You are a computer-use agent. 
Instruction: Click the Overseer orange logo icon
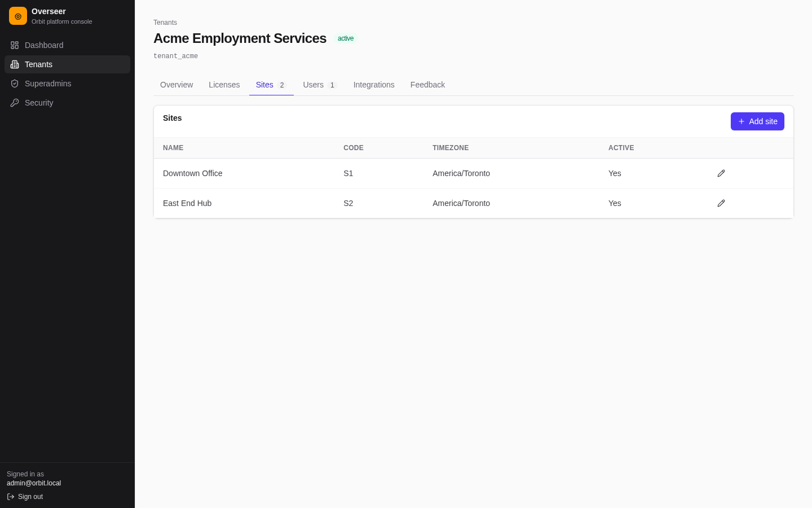click(x=18, y=16)
